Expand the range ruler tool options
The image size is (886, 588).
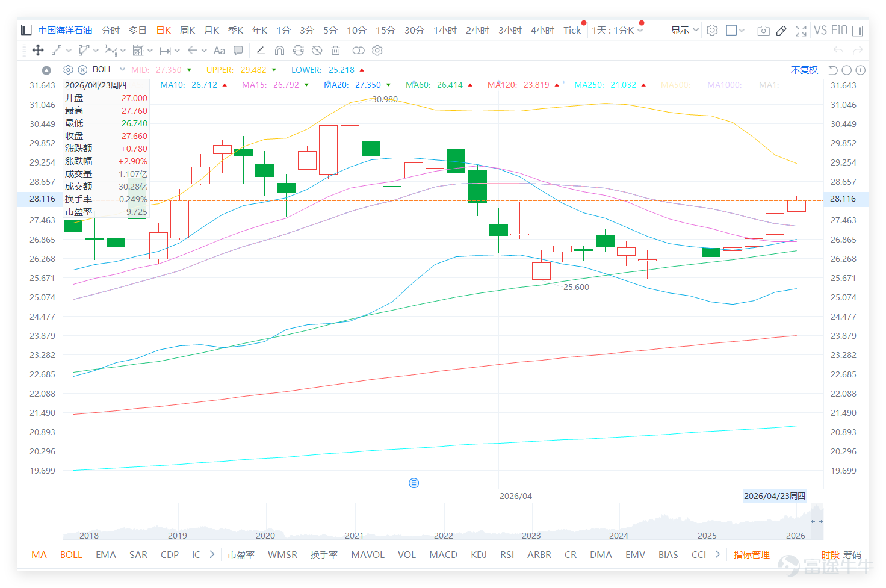[x=177, y=51]
